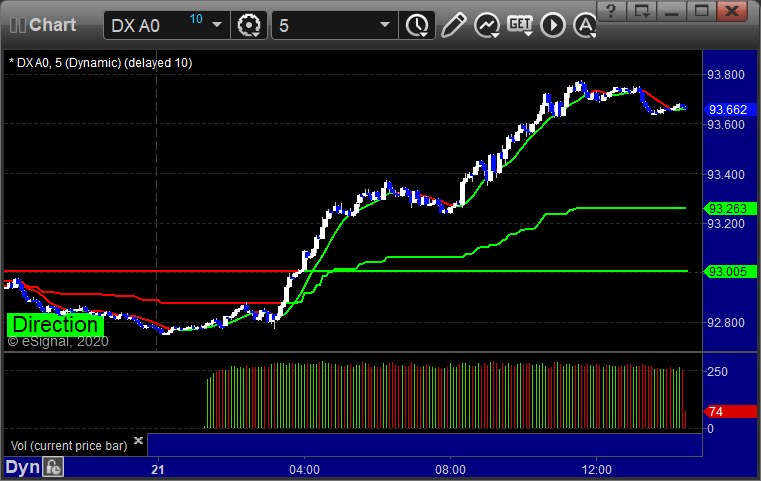This screenshot has width=761, height=481.
Task: Click the 92.800 price axis label
Action: 726,323
